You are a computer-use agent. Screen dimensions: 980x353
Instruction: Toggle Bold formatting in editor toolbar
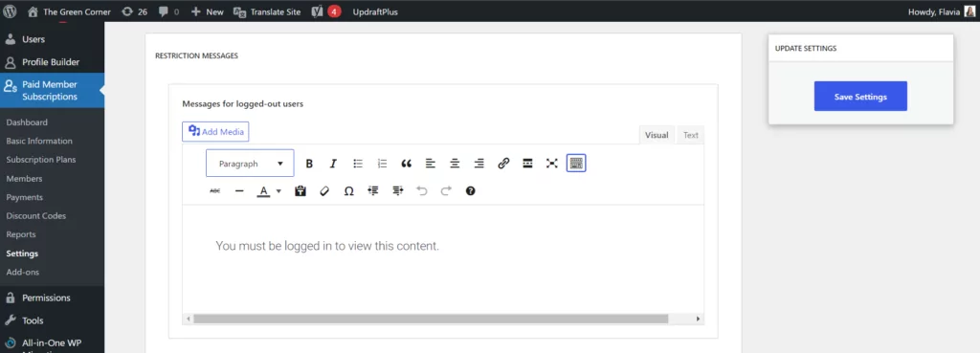[x=309, y=163]
